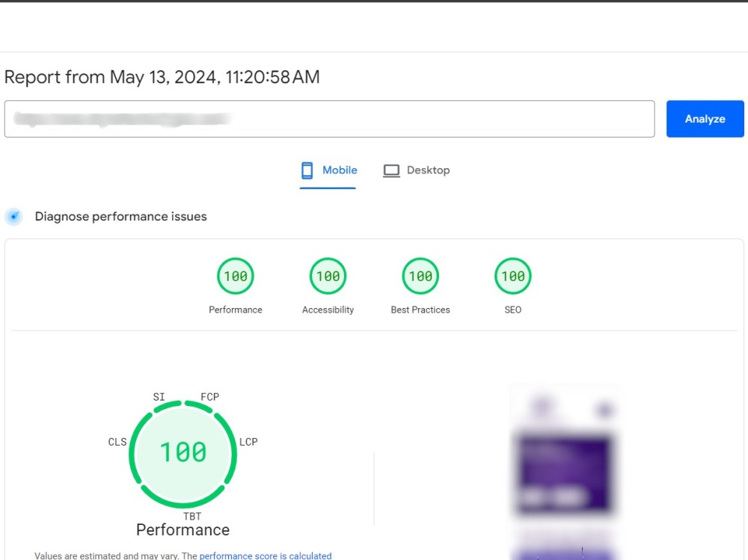Image resolution: width=748 pixels, height=560 pixels.
Task: Switch to the Mobile tab
Action: (x=328, y=170)
